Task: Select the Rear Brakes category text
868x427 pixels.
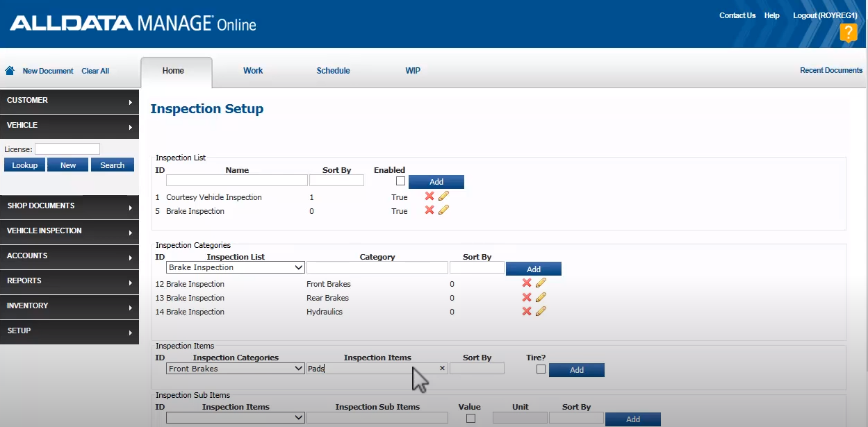Action: 327,298
